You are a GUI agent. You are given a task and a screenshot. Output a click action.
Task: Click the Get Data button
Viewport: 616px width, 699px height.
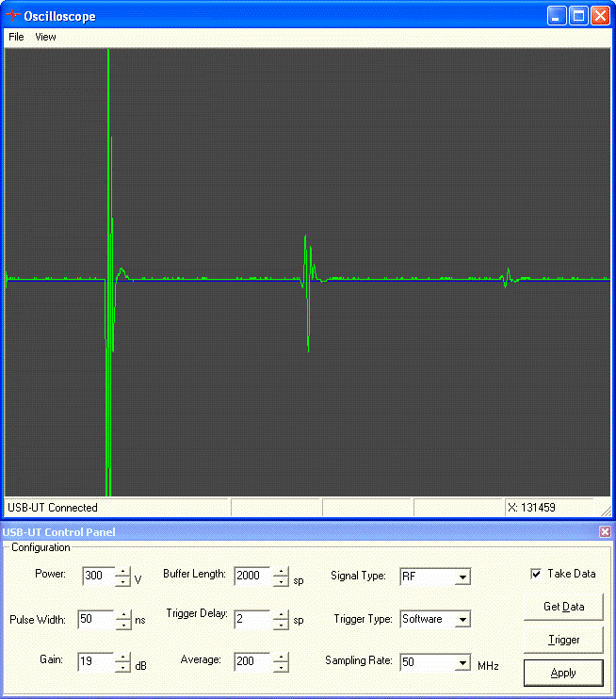point(563,607)
